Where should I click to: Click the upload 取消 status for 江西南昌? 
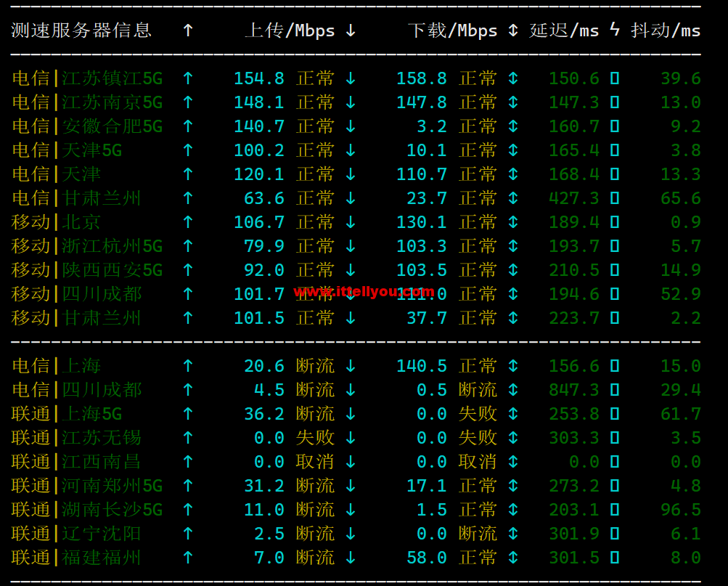tap(315, 462)
